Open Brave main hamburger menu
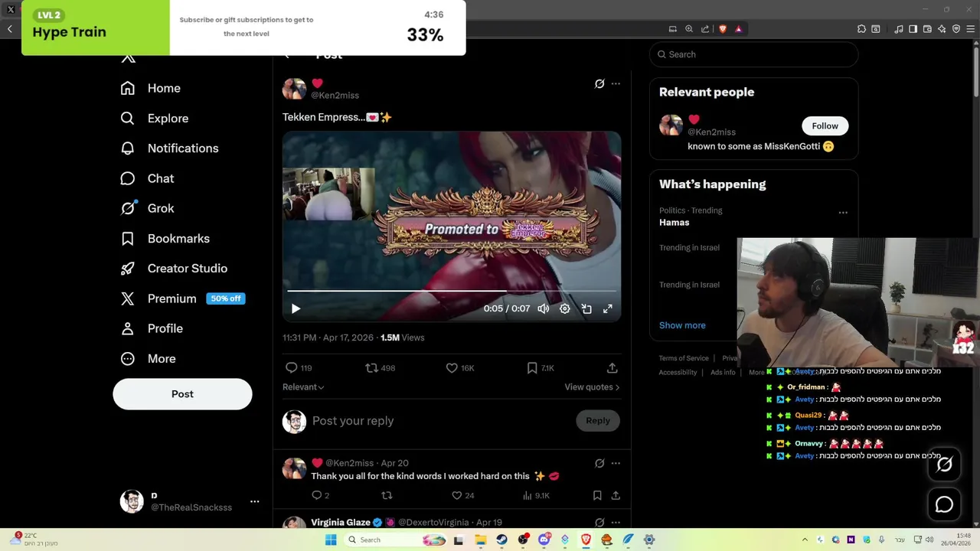Screen dimensions: 980x551 click(970, 29)
